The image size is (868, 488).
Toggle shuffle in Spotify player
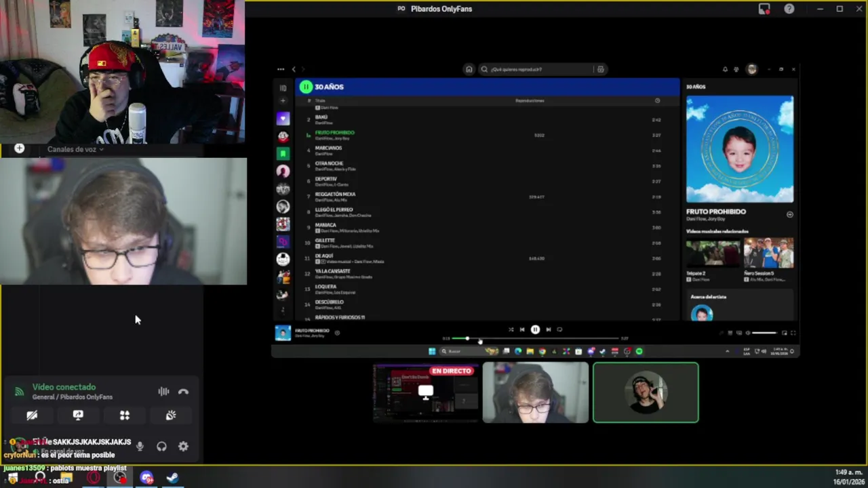tap(511, 329)
